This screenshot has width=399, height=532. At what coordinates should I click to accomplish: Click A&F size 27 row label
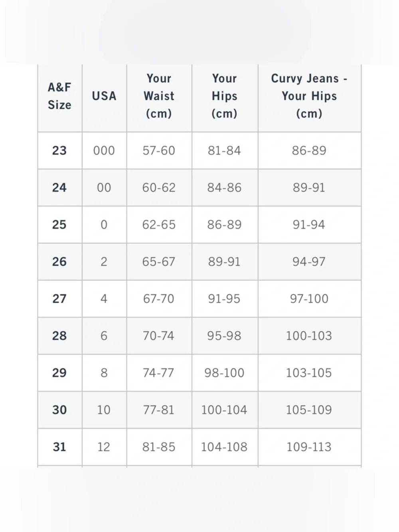(59, 299)
